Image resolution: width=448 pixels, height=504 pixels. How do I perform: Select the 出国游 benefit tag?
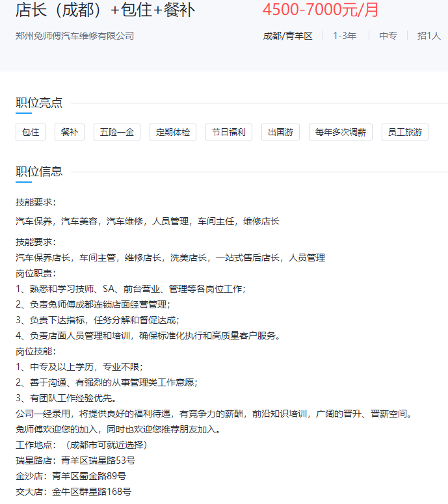[x=280, y=132]
